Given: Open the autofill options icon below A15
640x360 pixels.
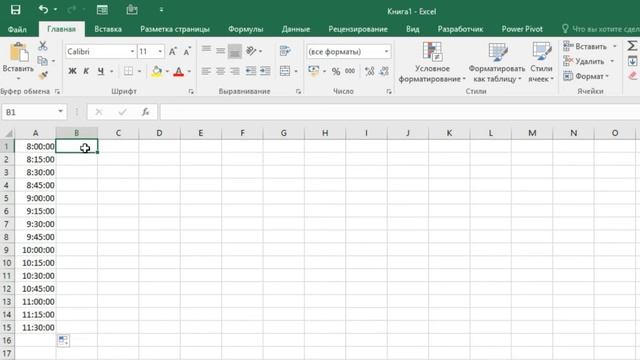Looking at the screenshot, I should click(63, 340).
